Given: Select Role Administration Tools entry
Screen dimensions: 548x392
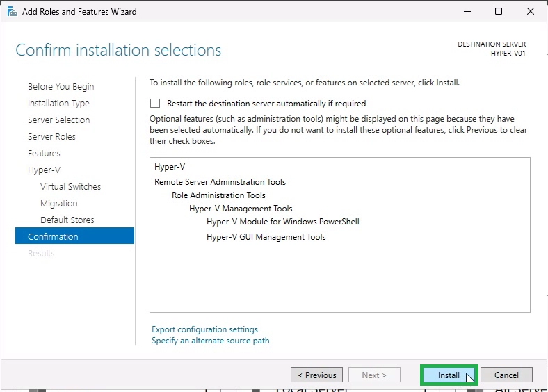Looking at the screenshot, I should tap(219, 195).
